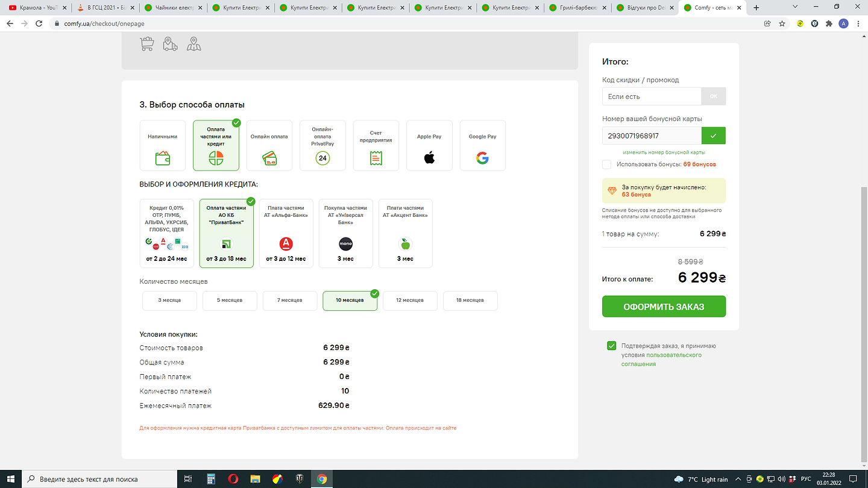Click the promo code input field
Viewport: 868px width, 488px height.
click(x=652, y=96)
